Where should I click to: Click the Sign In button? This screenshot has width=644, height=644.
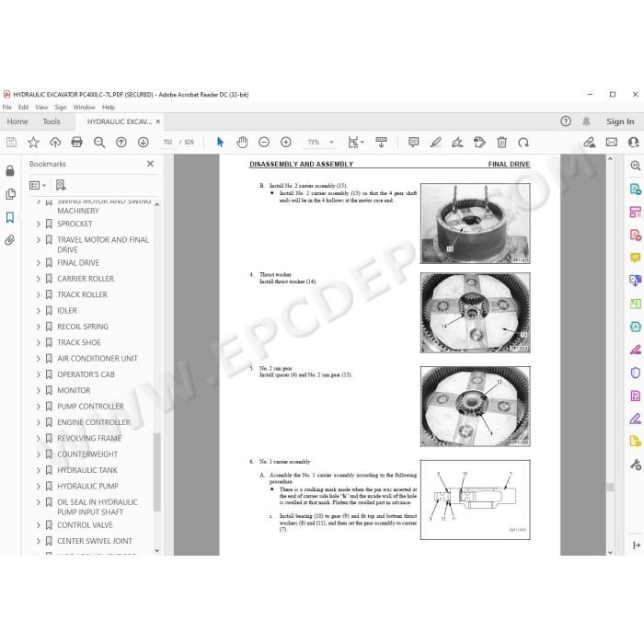[x=620, y=121]
